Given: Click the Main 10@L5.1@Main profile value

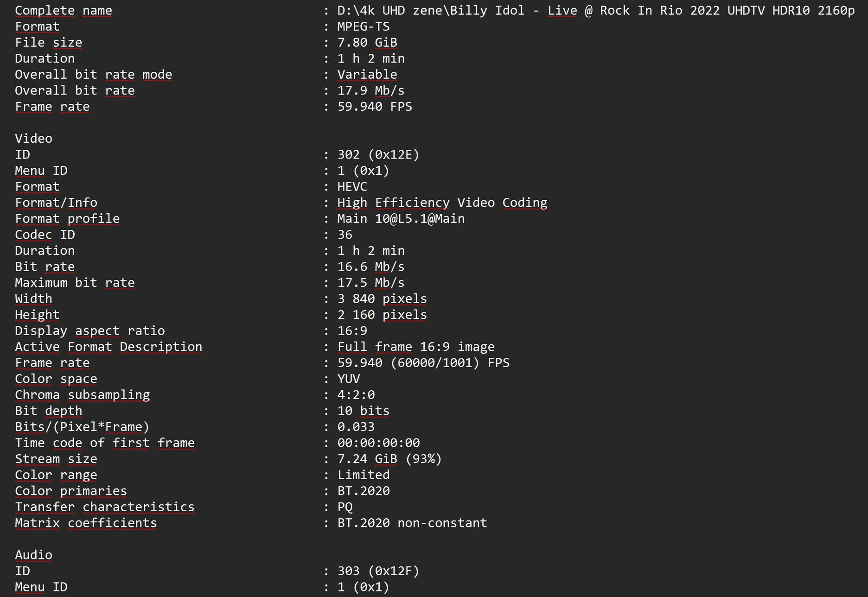Looking at the screenshot, I should click(401, 219).
